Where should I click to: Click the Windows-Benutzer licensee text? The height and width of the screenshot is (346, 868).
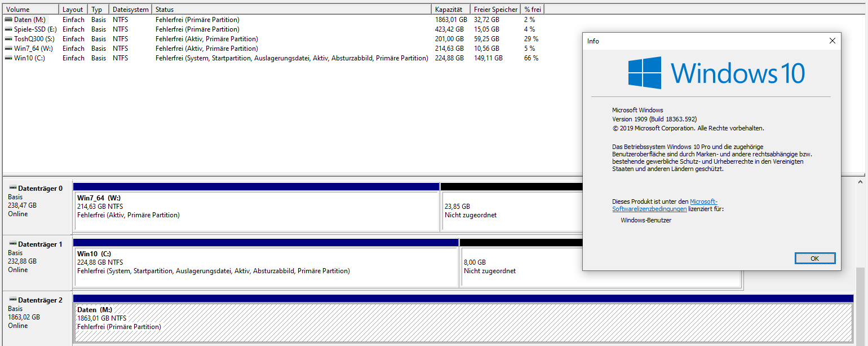[646, 220]
